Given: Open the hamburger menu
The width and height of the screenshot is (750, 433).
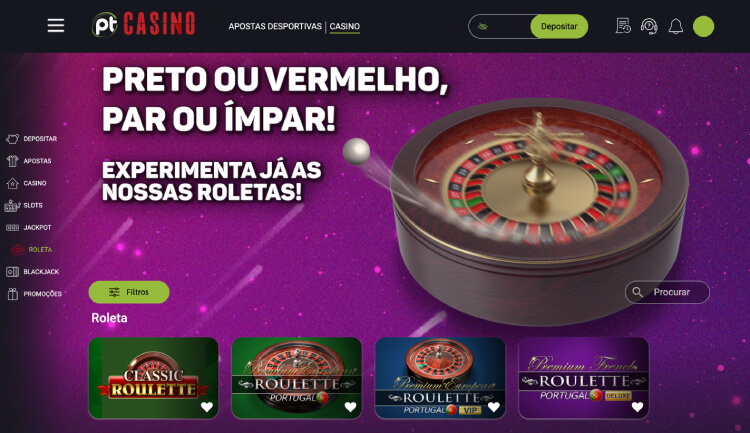Looking at the screenshot, I should click(x=55, y=26).
